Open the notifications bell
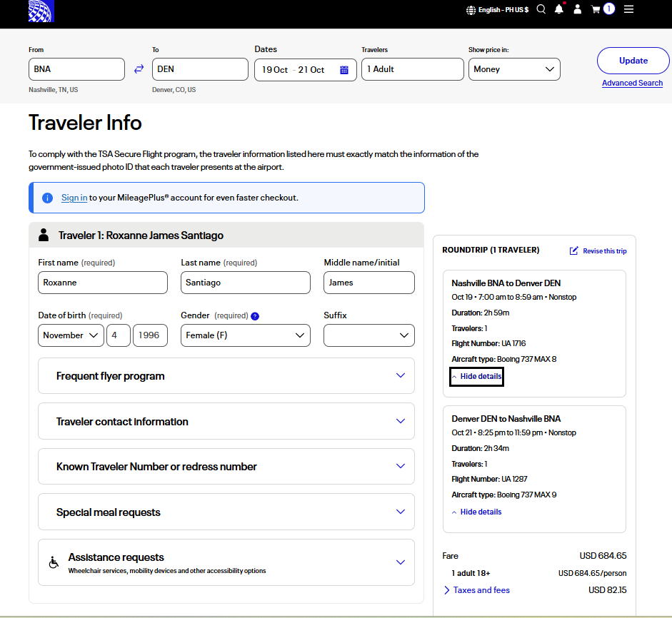672x618 pixels. pyautogui.click(x=559, y=9)
